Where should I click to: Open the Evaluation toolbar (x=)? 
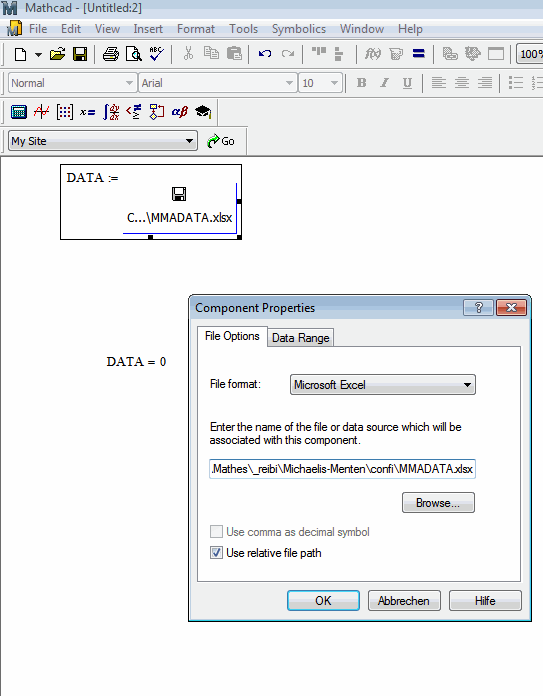click(87, 112)
